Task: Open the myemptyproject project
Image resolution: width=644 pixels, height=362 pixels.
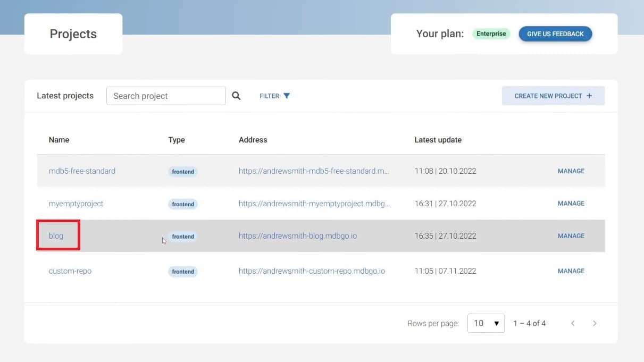Action: [x=76, y=204]
